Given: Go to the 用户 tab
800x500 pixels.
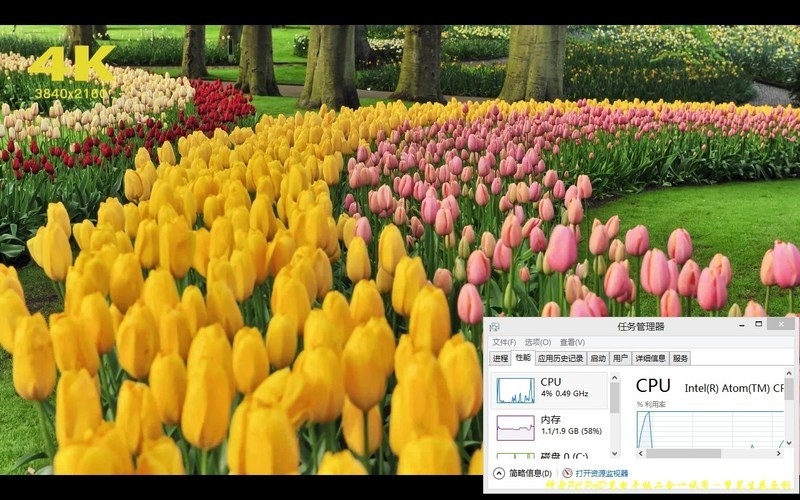Looking at the screenshot, I should pyautogui.click(x=620, y=358).
